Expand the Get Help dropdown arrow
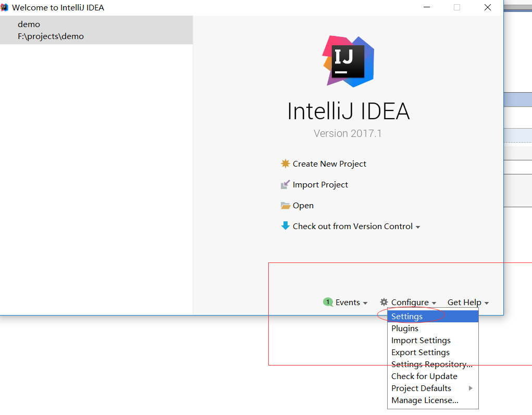The height and width of the screenshot is (415, 532). [x=487, y=303]
